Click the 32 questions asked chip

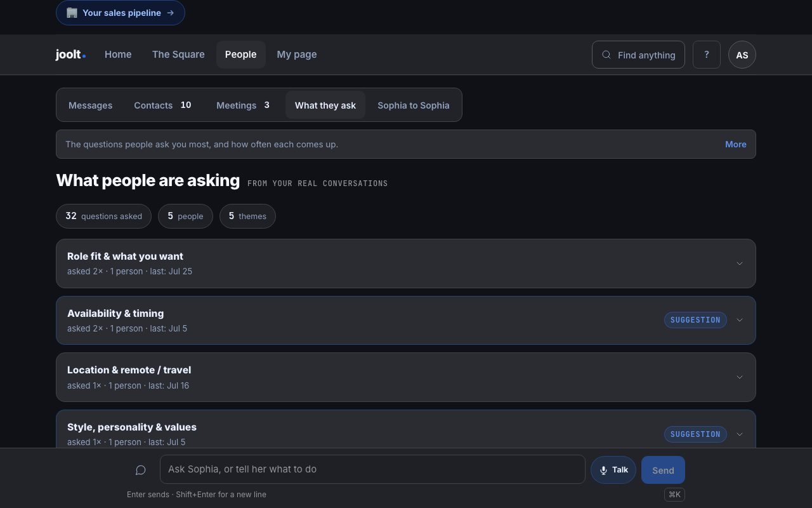point(103,216)
